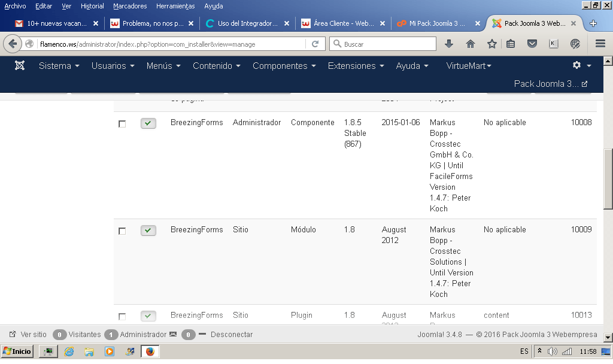Switch to Área Cliente - Web tab

343,23
